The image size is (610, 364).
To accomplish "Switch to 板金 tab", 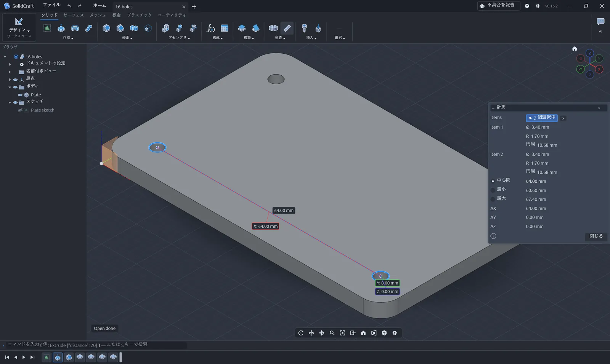I will (x=116, y=15).
